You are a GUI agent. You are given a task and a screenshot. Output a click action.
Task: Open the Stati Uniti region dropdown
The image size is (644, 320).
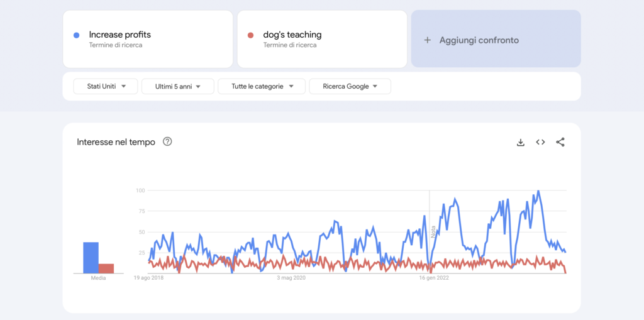click(x=105, y=86)
